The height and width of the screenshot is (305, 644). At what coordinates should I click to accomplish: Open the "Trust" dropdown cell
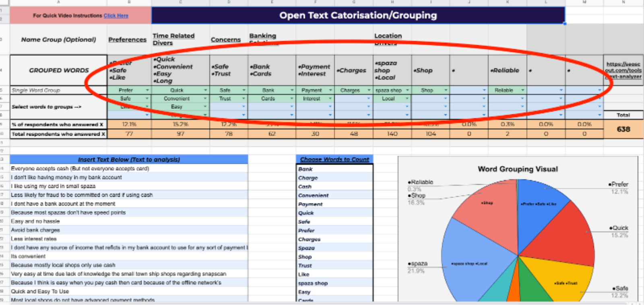pyautogui.click(x=229, y=98)
